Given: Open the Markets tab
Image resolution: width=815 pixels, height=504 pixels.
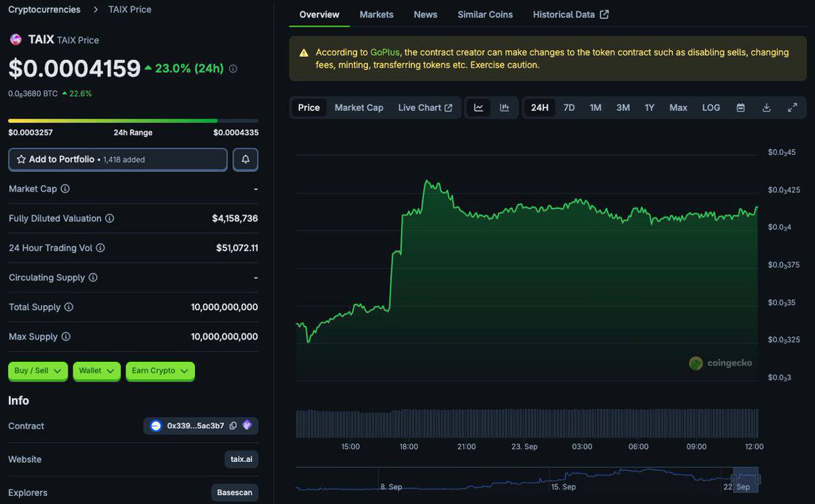Looking at the screenshot, I should click(376, 14).
